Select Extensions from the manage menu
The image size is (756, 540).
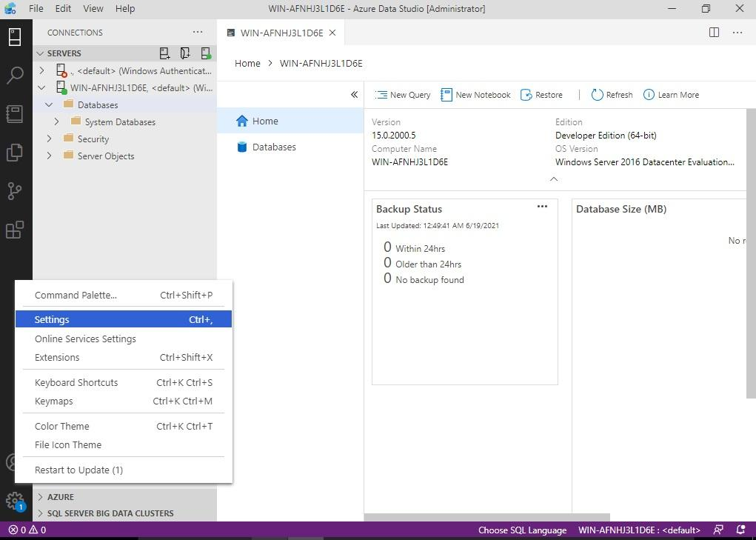124,357
